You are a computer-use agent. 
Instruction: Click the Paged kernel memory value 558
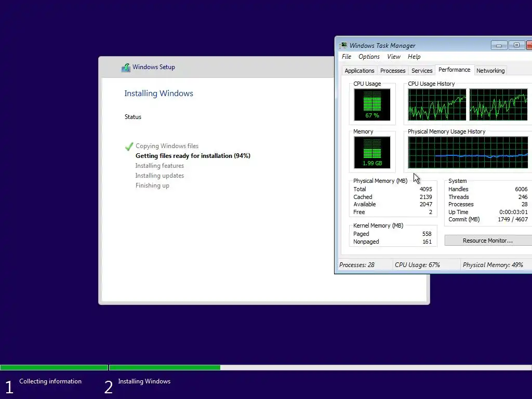pyautogui.click(x=427, y=234)
